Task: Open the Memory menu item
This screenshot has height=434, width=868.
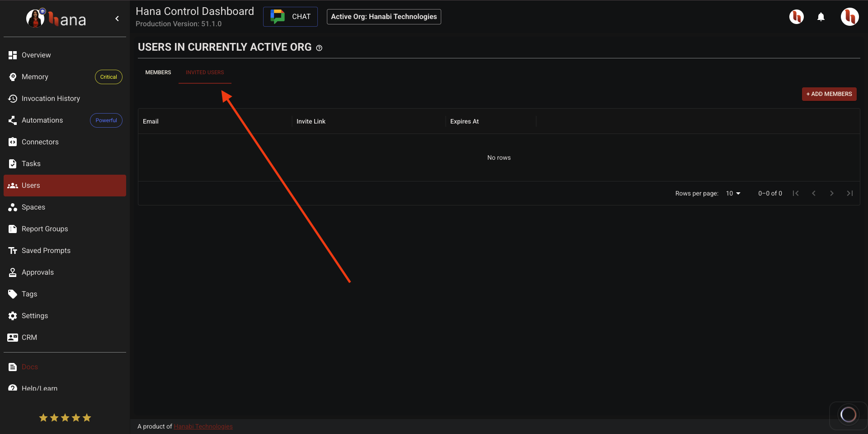Action: pos(65,77)
